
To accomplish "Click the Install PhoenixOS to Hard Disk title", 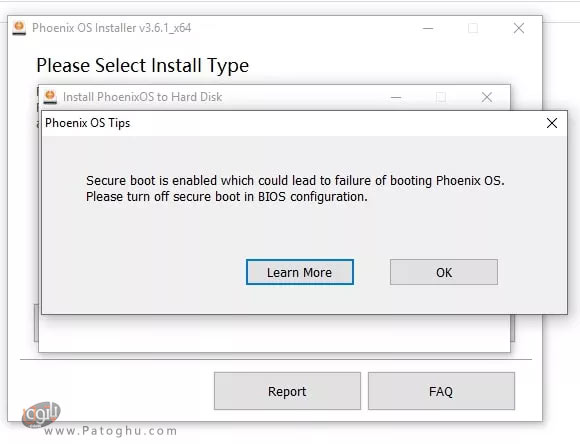I will click(x=142, y=97).
